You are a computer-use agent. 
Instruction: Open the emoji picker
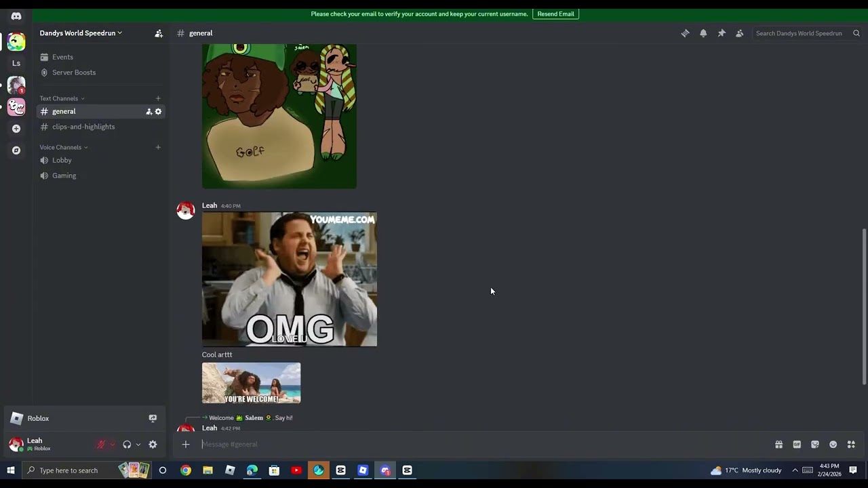tap(833, 445)
